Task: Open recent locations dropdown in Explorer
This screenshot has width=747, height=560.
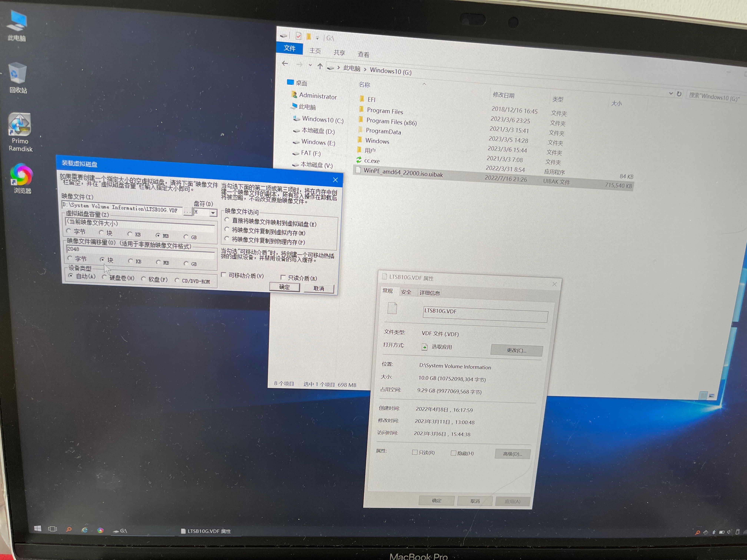Action: pyautogui.click(x=310, y=65)
